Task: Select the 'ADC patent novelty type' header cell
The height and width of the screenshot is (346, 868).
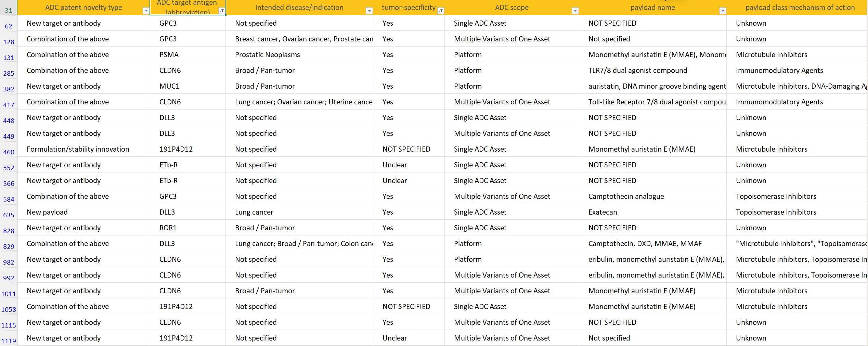Action: click(x=84, y=8)
